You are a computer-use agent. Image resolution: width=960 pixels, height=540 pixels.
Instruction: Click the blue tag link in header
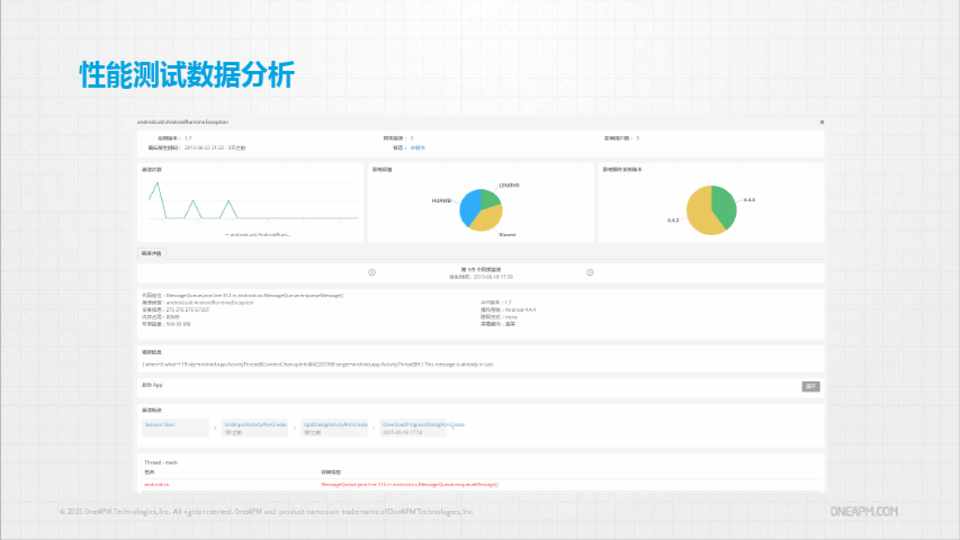click(418, 147)
